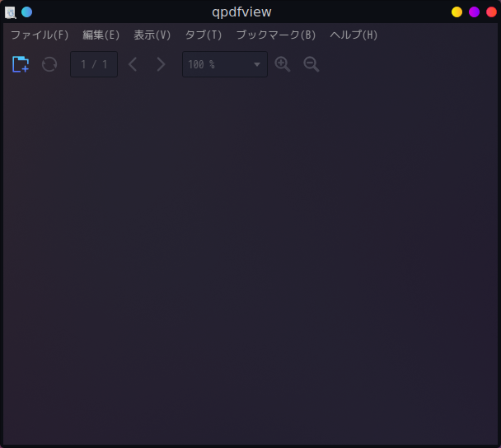This screenshot has height=448, width=501.
Task: Click the blue circle title bar button
Action: [x=27, y=12]
